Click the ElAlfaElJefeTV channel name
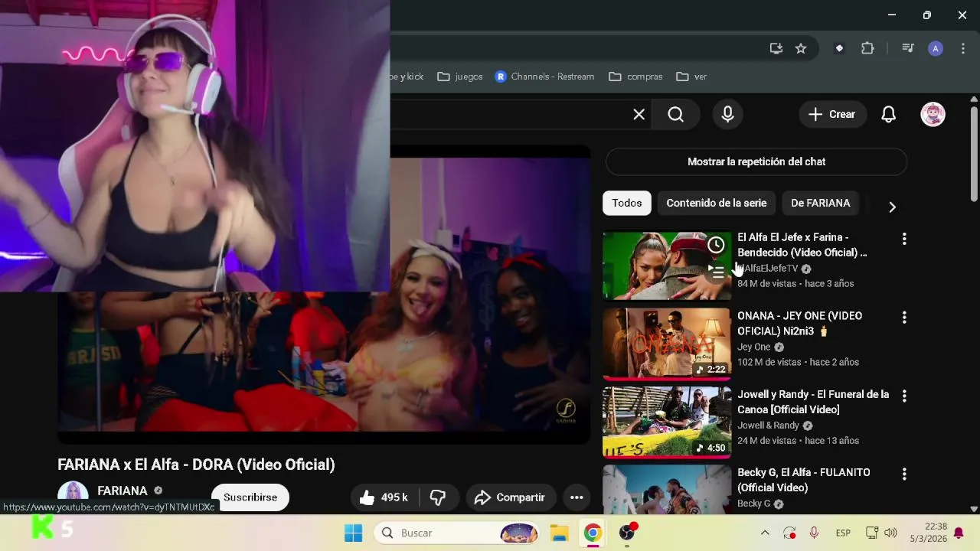 point(768,269)
